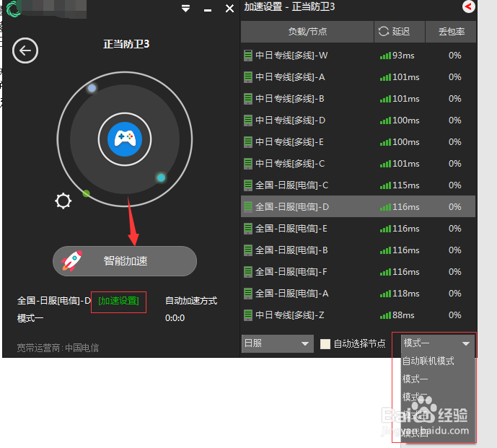
Task: Click server icon of 中日专线[多线]-Z
Action: tap(248, 315)
